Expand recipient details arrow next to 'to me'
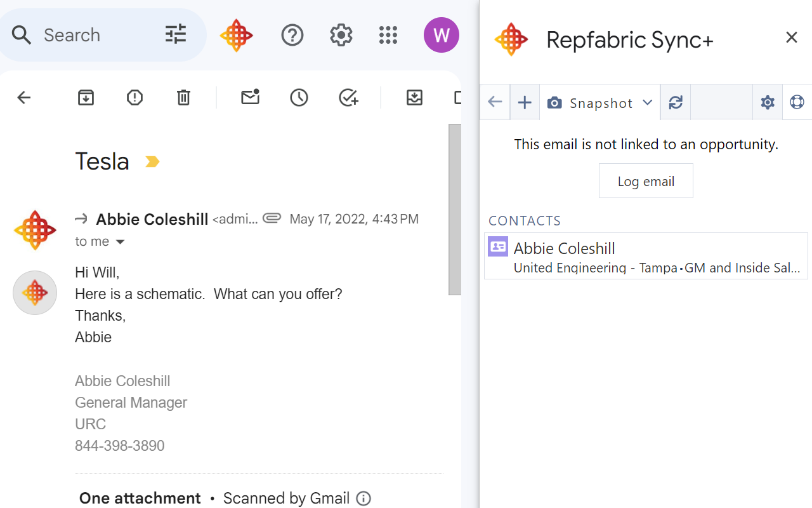The width and height of the screenshot is (812, 508). pyautogui.click(x=120, y=242)
